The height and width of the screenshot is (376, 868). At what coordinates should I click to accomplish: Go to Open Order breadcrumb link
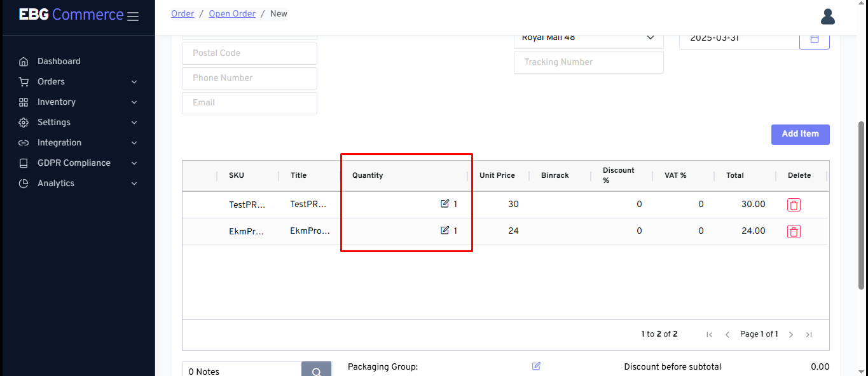[x=232, y=13]
